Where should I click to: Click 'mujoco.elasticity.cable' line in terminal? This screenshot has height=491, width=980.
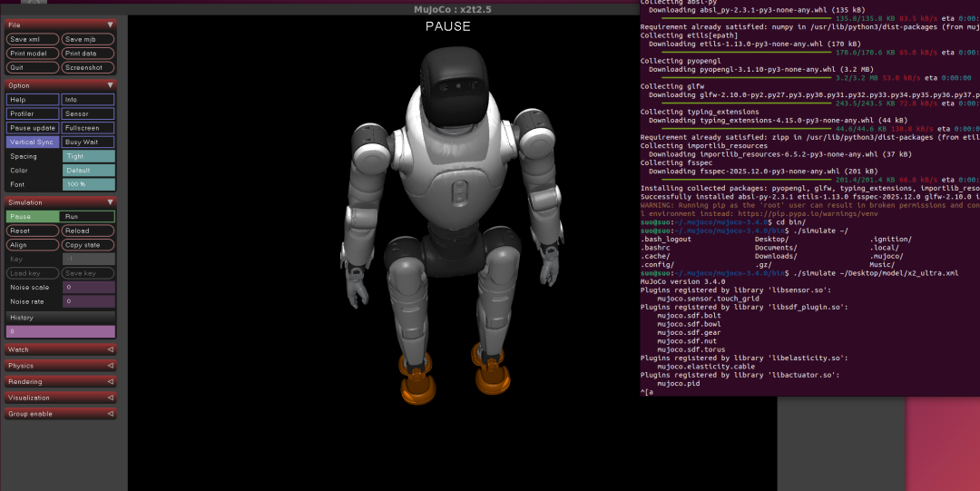pyautogui.click(x=706, y=367)
